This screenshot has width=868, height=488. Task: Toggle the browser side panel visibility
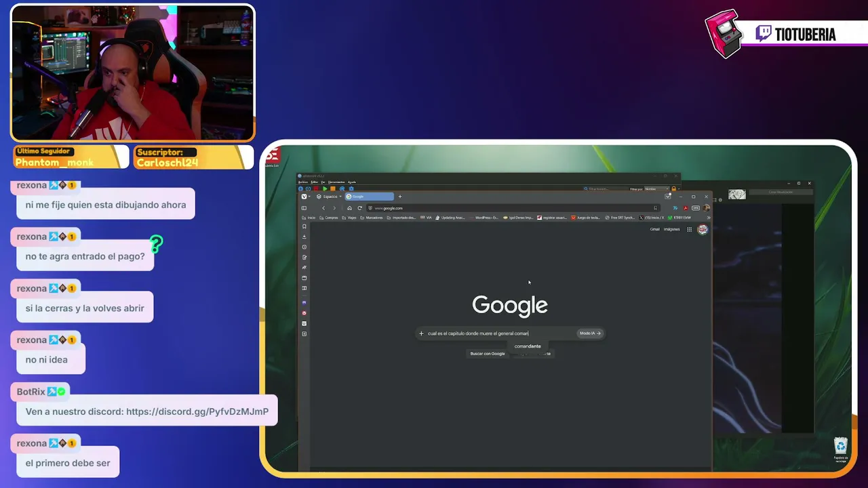pyautogui.click(x=304, y=208)
